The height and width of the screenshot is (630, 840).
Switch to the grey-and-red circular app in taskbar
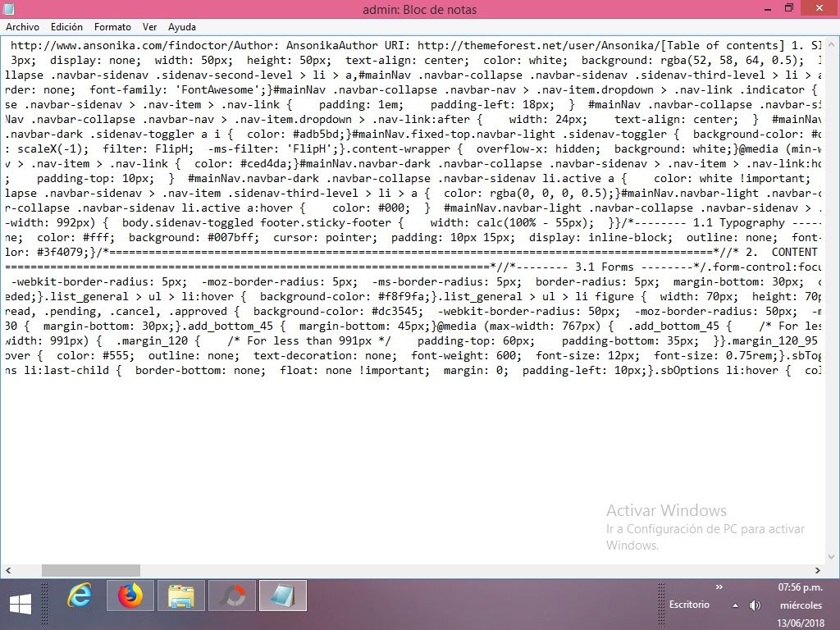232,596
